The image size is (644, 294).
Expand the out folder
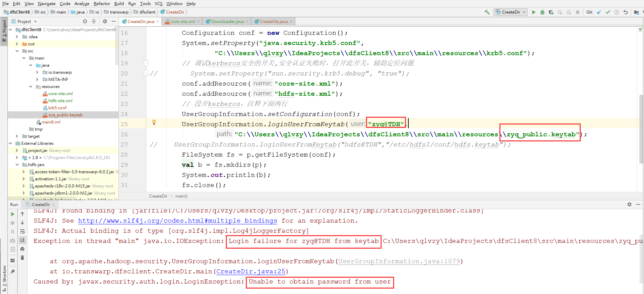17,44
